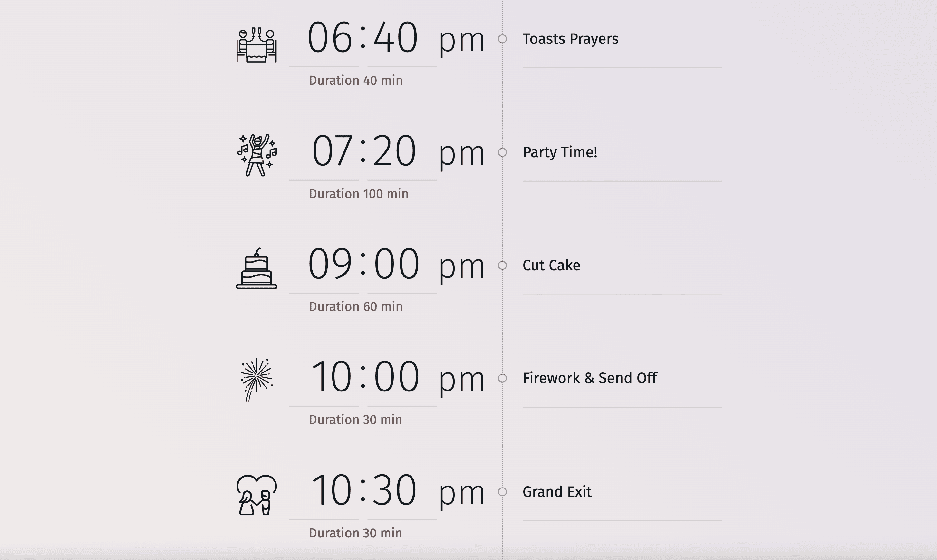
Task: Select the timeline dot at 09:00 pm
Action: coord(502,265)
